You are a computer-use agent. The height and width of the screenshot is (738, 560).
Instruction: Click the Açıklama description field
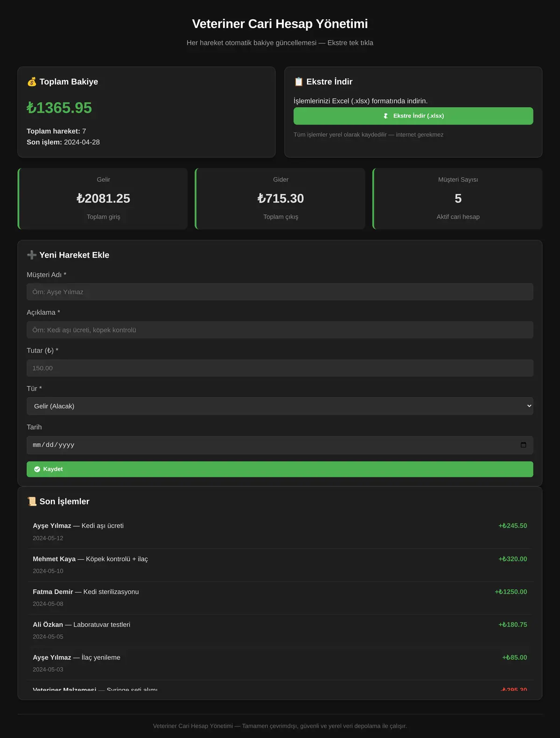pyautogui.click(x=280, y=330)
